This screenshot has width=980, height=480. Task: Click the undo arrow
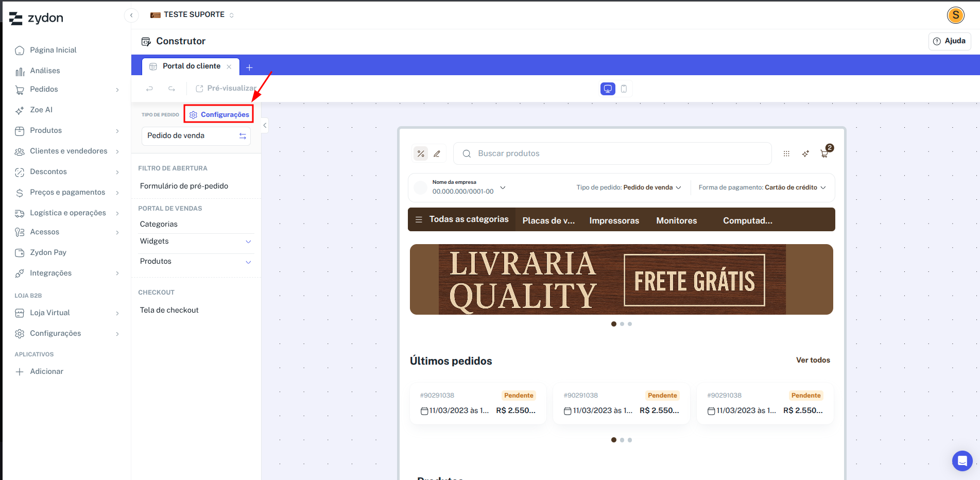pyautogui.click(x=149, y=89)
